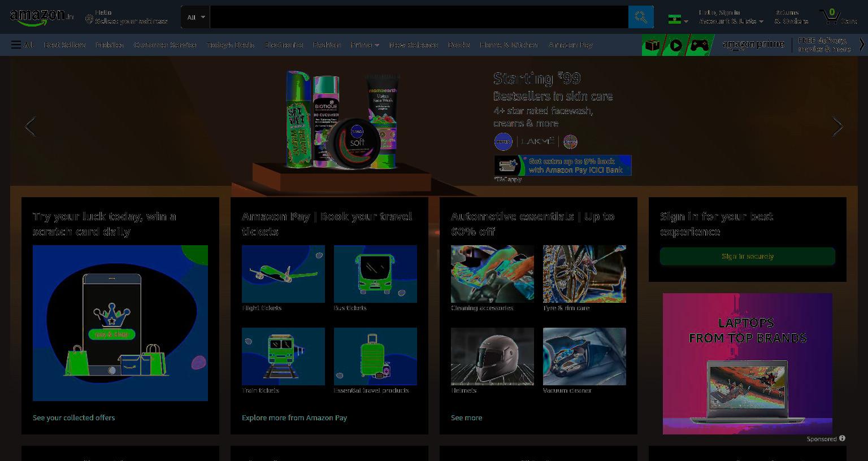Click the India flag language icon
The height and width of the screenshot is (461, 868).
pos(674,19)
